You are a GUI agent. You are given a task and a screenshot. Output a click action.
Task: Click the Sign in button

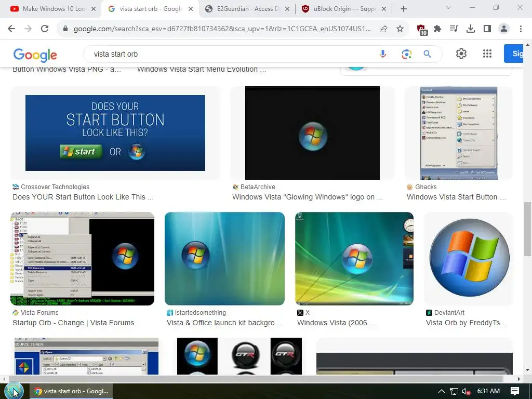[514, 54]
